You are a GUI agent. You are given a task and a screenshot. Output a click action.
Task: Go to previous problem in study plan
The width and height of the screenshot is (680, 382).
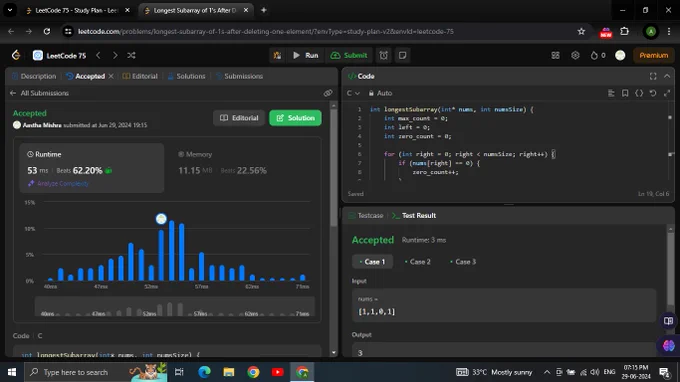coord(98,55)
